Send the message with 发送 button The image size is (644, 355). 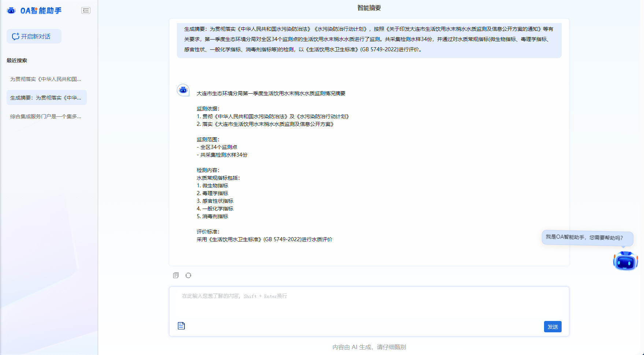click(x=552, y=326)
